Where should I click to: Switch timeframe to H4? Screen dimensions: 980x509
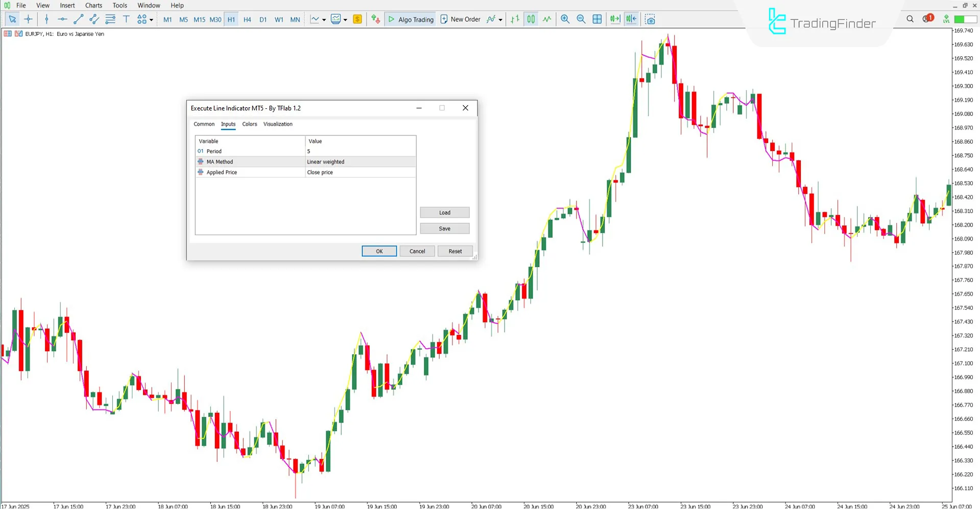pos(247,19)
